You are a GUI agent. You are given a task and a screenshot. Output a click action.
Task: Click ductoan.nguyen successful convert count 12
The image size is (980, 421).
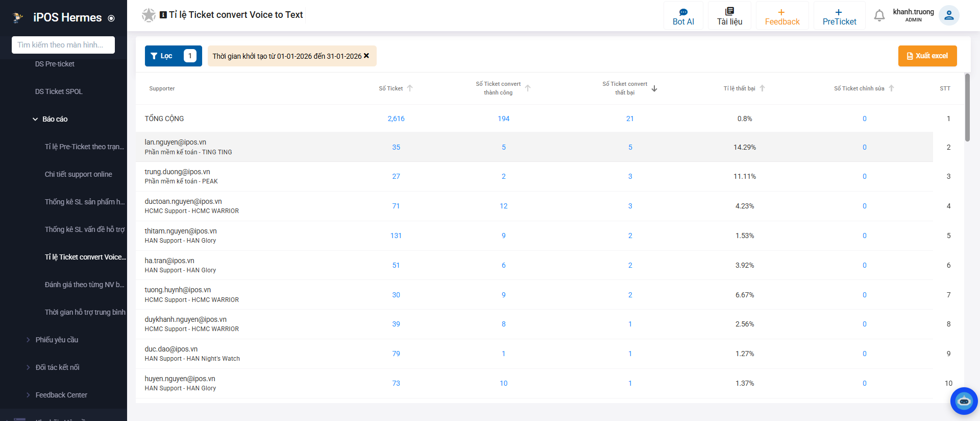point(504,206)
